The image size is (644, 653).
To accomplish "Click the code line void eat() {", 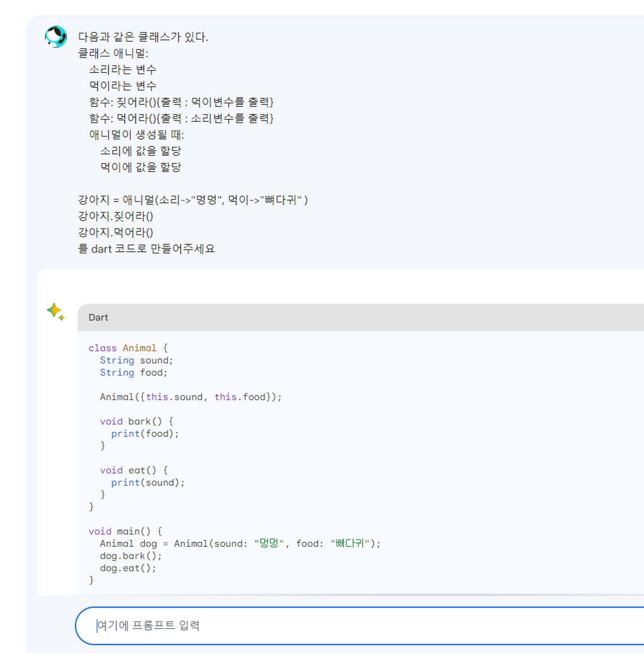I will click(x=133, y=470).
